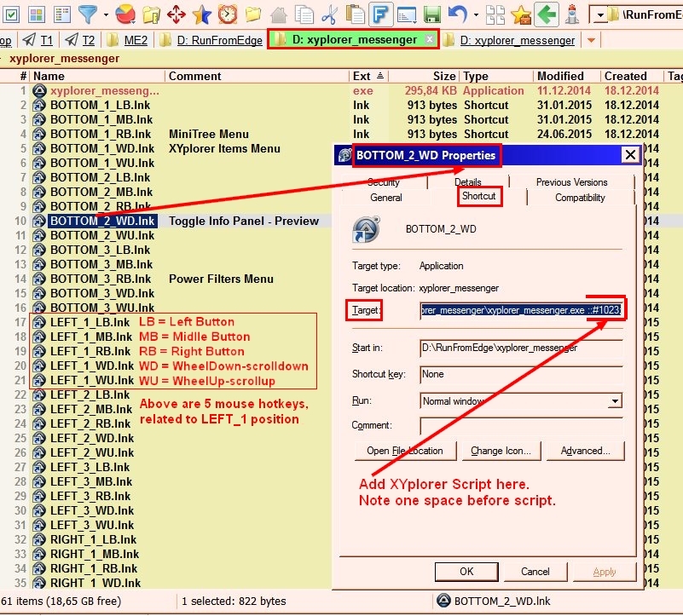Switch to the General tab in Properties
This screenshot has width=683, height=616.
click(385, 198)
